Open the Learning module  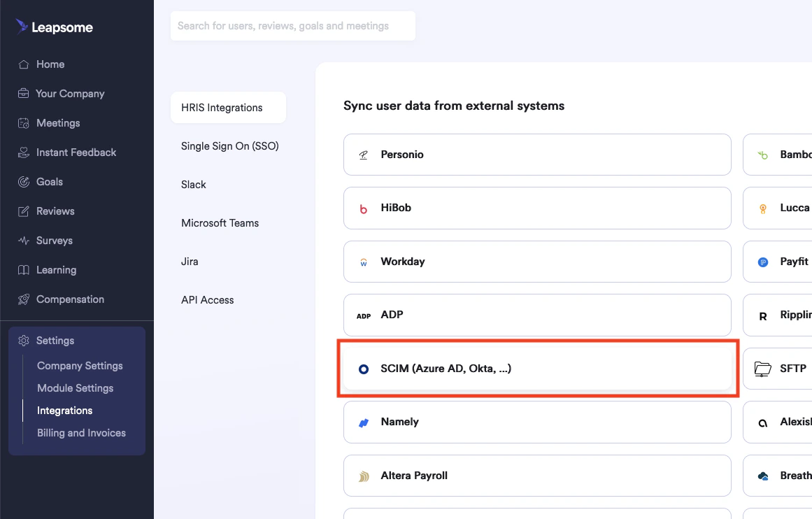pyautogui.click(x=56, y=270)
